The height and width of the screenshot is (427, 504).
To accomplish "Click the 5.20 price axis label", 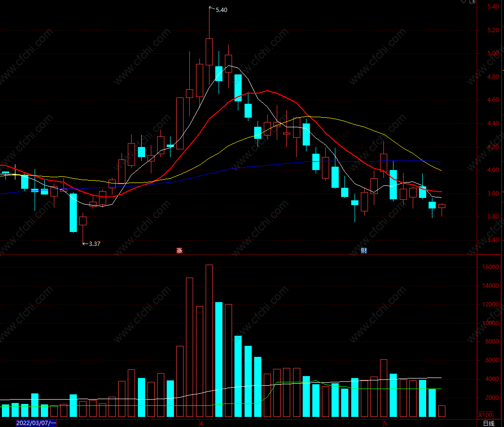I will click(493, 30).
